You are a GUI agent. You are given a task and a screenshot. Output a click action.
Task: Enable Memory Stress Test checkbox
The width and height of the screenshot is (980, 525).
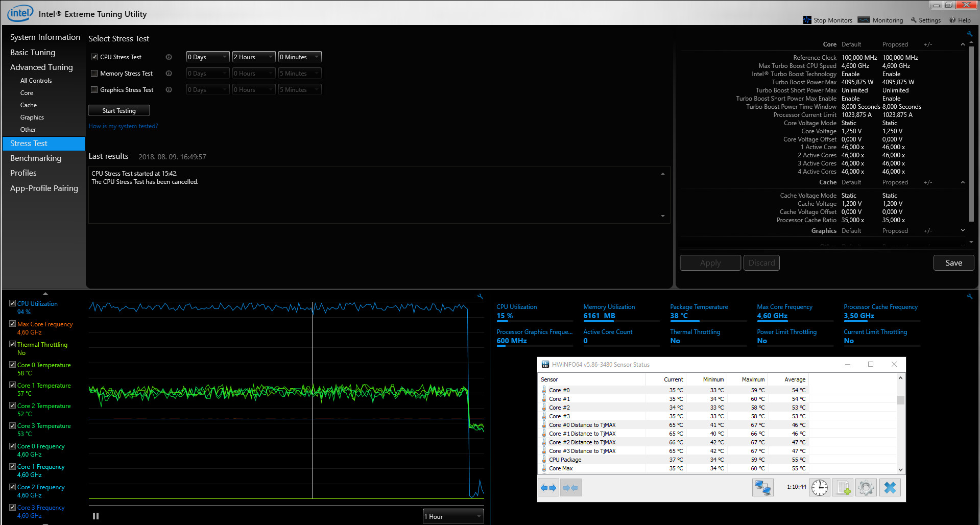pyautogui.click(x=94, y=74)
